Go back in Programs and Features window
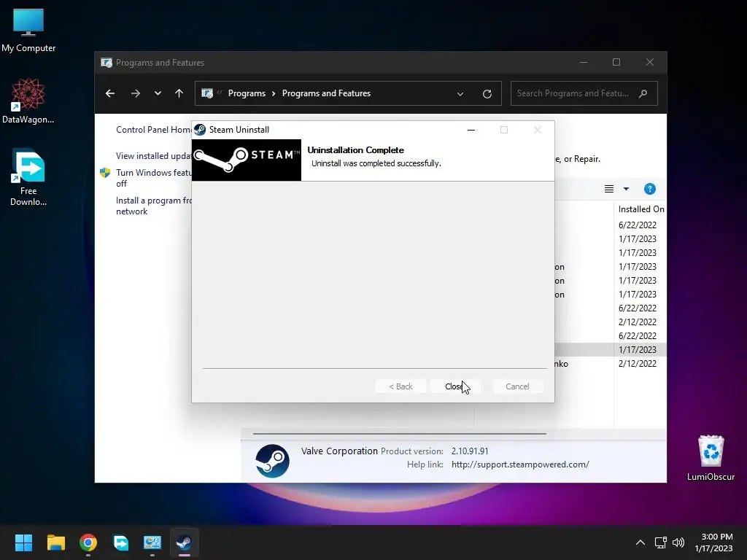This screenshot has height=560, width=747. pyautogui.click(x=110, y=93)
